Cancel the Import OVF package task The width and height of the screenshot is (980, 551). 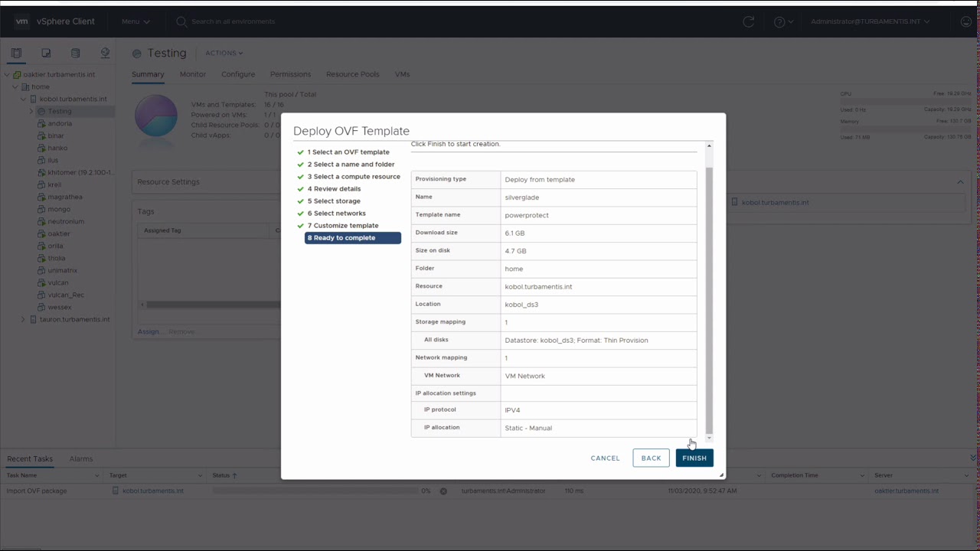coord(443,491)
